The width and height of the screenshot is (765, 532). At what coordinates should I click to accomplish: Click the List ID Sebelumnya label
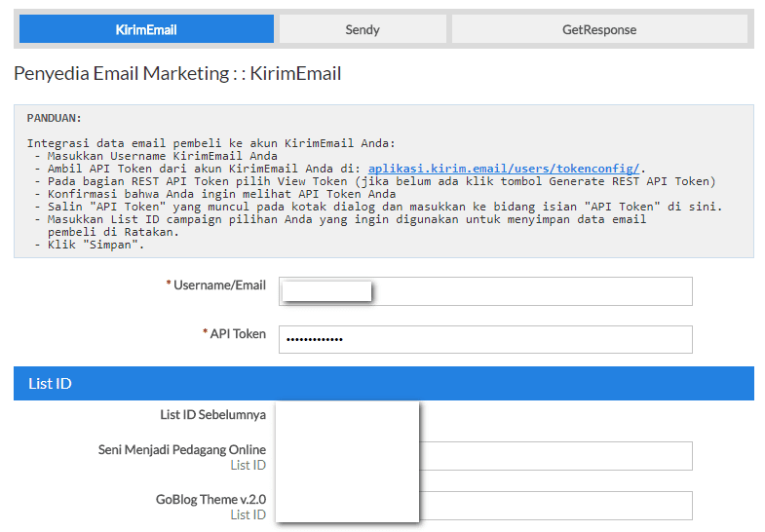point(212,414)
